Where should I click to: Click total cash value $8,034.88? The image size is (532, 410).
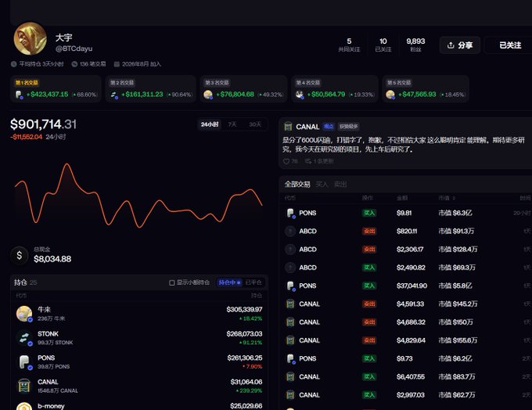click(x=52, y=259)
